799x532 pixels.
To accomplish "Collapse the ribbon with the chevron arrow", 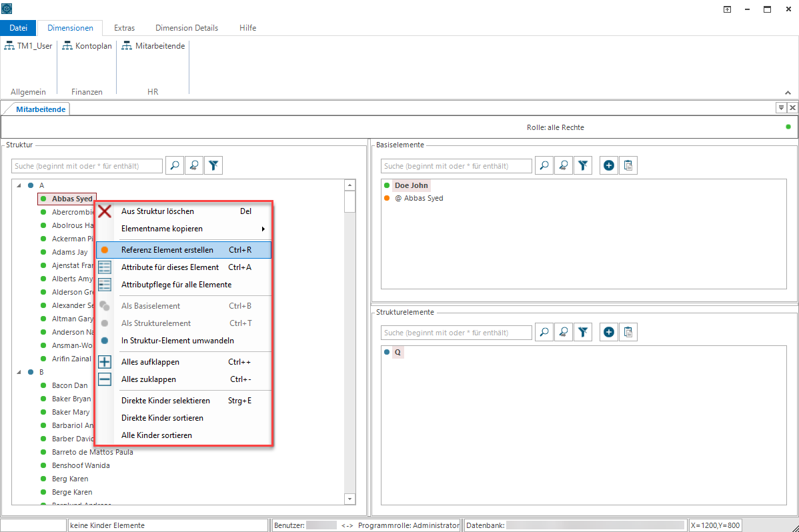I will click(788, 93).
